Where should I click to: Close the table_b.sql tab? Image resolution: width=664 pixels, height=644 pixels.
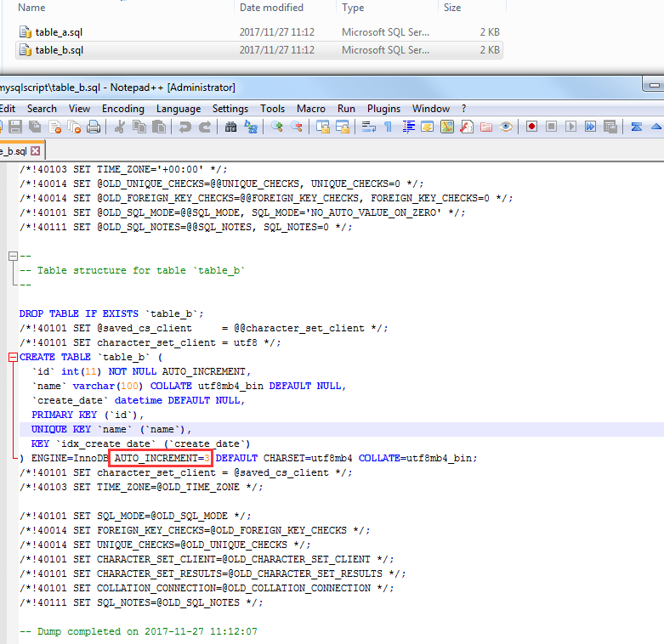[x=35, y=150]
